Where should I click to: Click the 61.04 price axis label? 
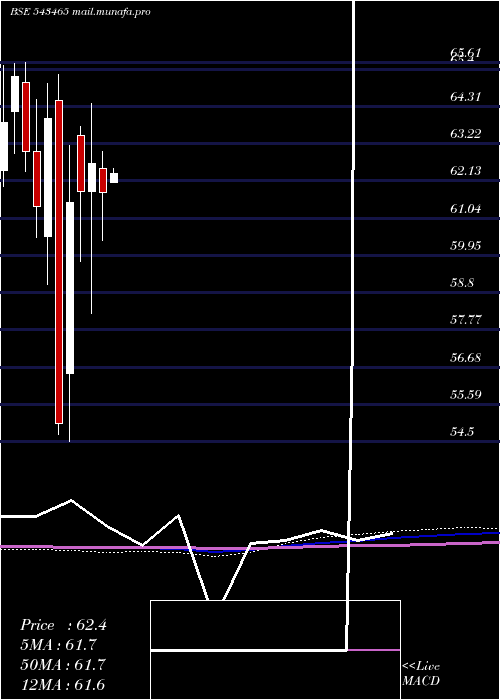pyautogui.click(x=466, y=208)
